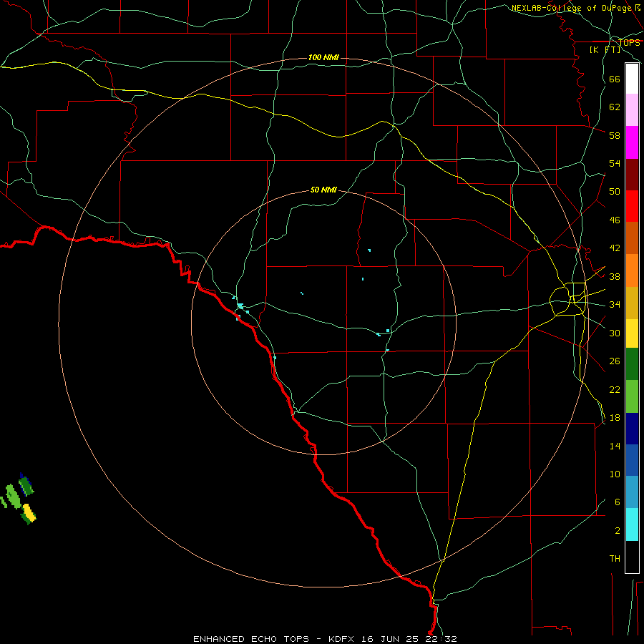Select the 54 scale label
Viewport: 644px width, 644px height.
coord(615,163)
